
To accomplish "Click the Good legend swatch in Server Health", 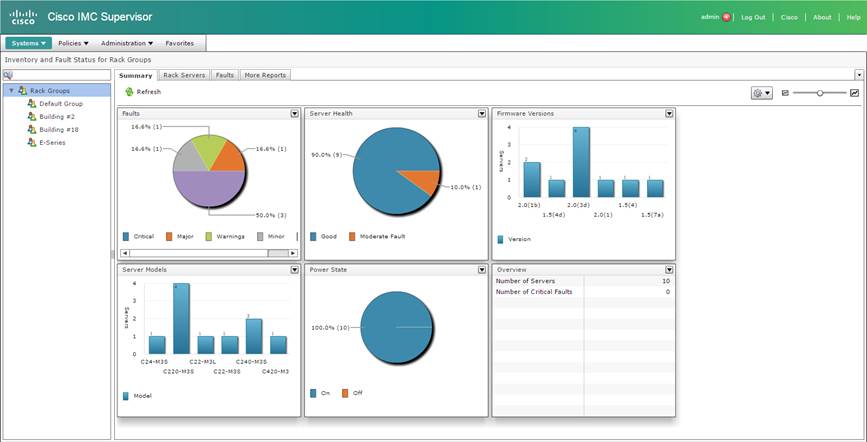I will (x=313, y=237).
